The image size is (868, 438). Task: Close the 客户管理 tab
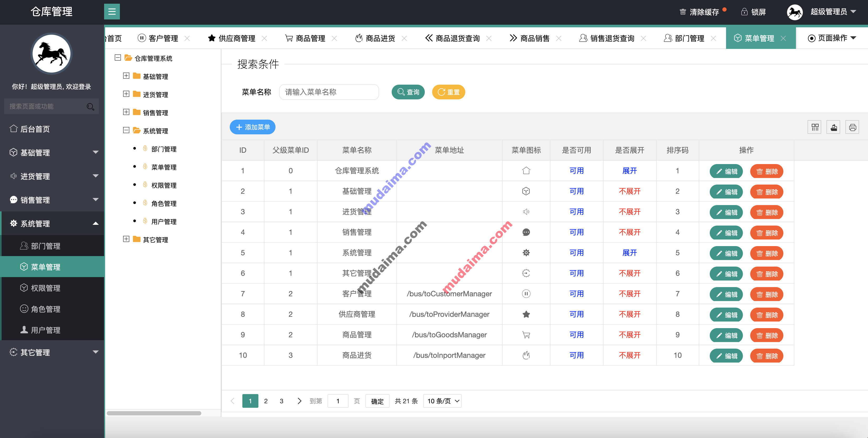click(187, 38)
